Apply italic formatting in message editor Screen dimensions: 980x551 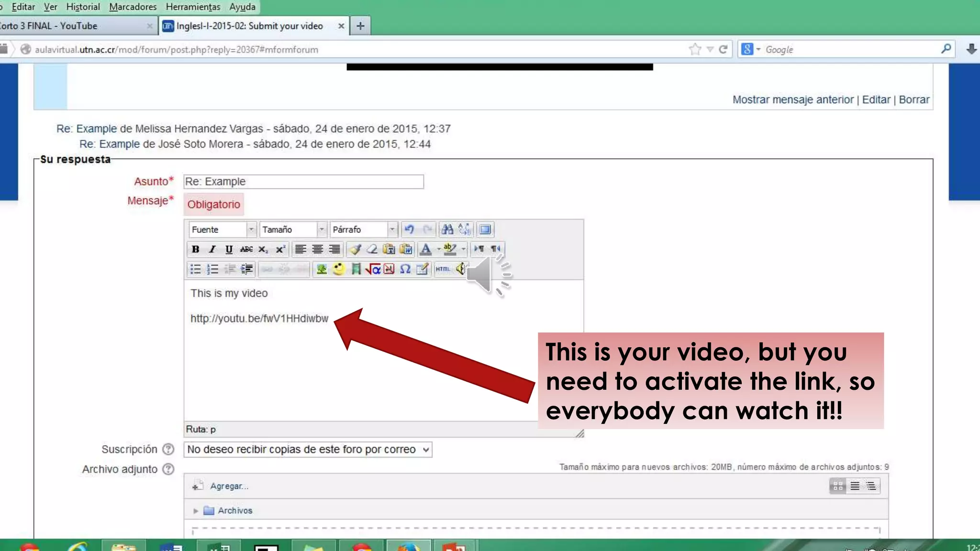(212, 249)
